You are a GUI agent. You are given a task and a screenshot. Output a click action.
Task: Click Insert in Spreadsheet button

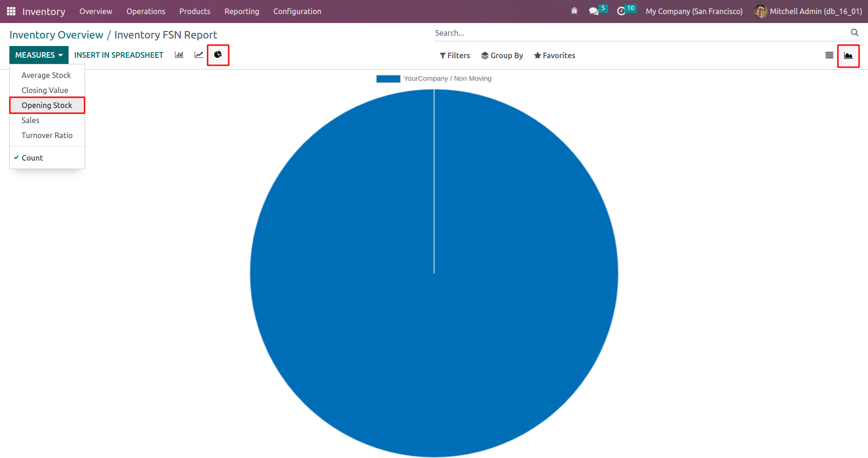point(119,55)
